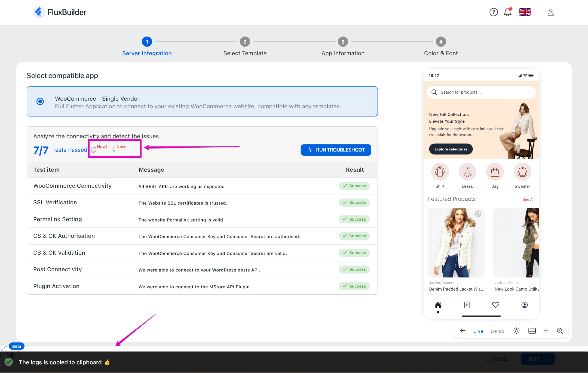
Task: Click the AI sparkle analyze icon
Action: click(x=114, y=150)
